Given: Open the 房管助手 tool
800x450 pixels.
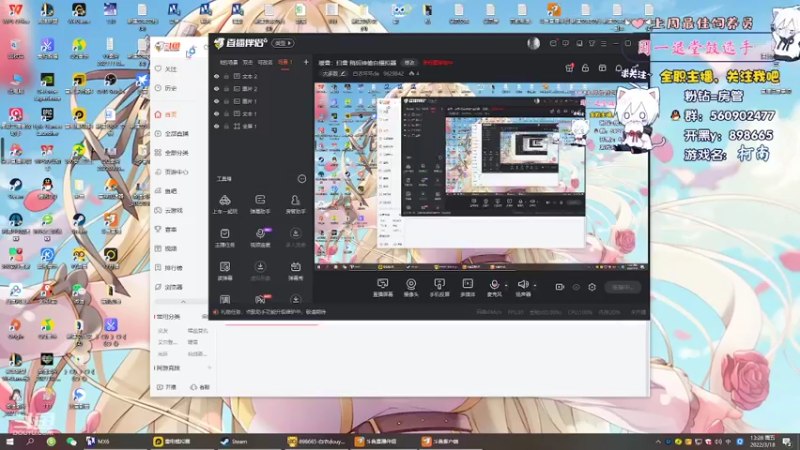Looking at the screenshot, I should [x=295, y=204].
